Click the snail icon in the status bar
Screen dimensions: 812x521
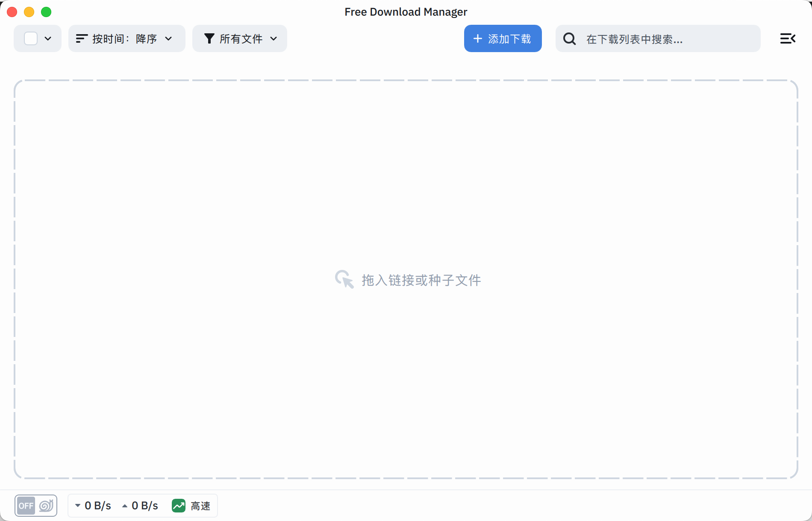[46, 506]
